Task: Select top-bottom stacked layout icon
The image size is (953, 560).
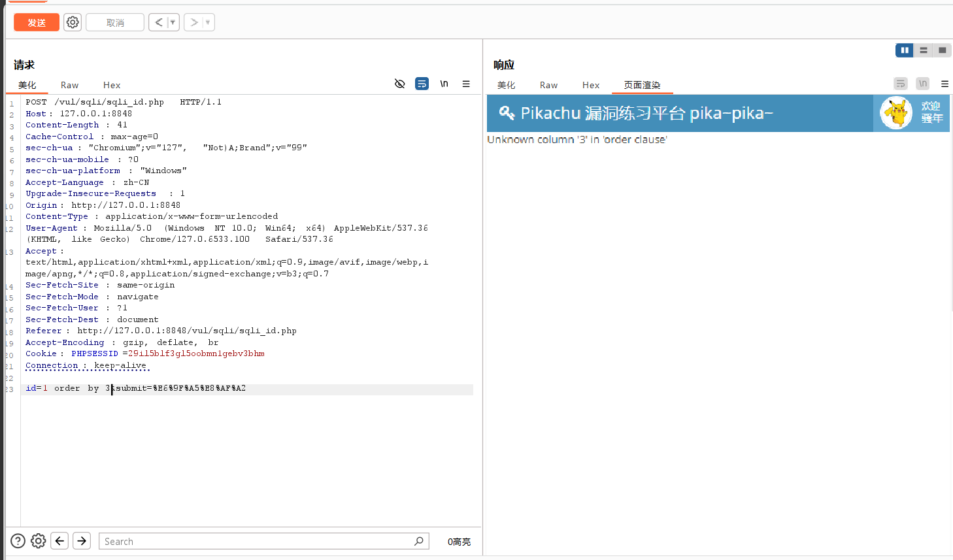Action: pyautogui.click(x=924, y=50)
